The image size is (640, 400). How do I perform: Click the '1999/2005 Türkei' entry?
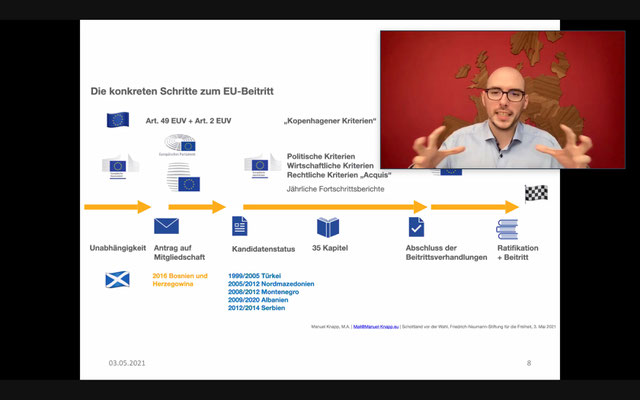point(254,276)
